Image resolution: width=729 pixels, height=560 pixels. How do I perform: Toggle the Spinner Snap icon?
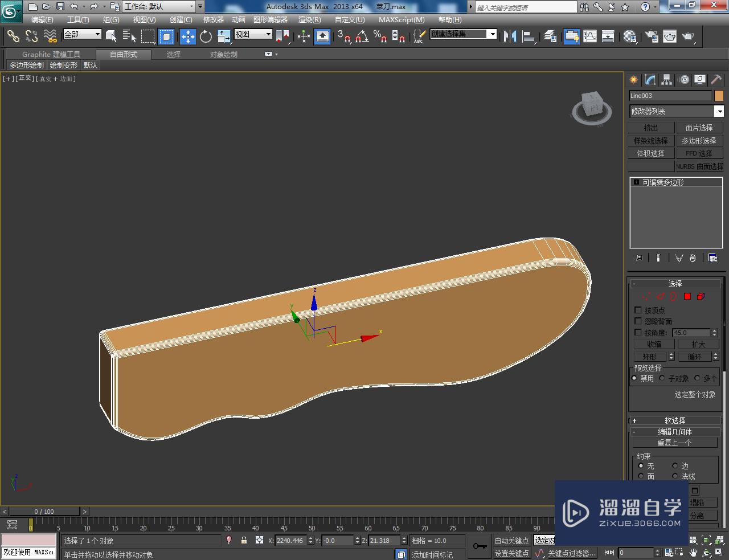pos(399,36)
